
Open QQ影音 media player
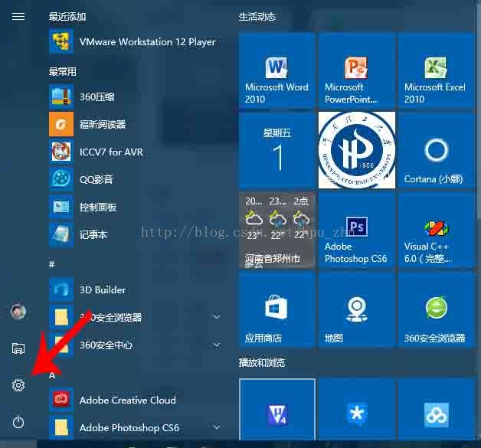[135, 179]
